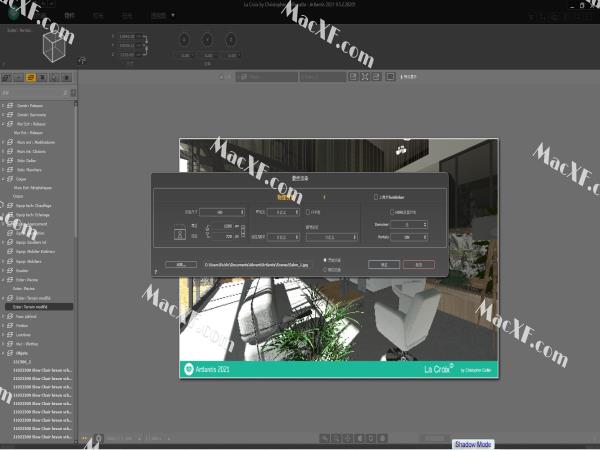Adjust the Denoiser stepper arrows
This screenshot has width=600, height=450.
point(425,225)
